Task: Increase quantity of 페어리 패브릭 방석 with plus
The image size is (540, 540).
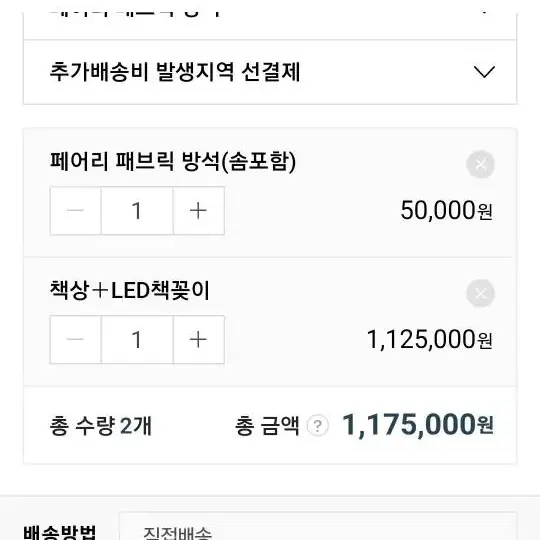Action: click(x=199, y=211)
